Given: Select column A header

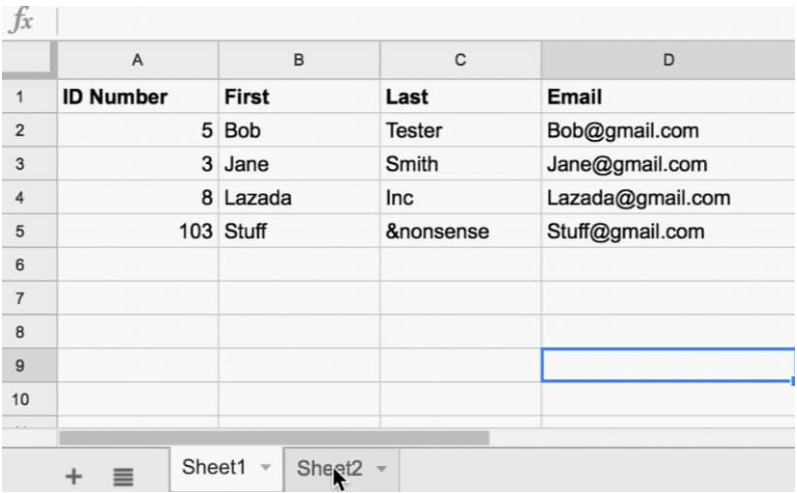Looking at the screenshot, I should click(x=138, y=60).
